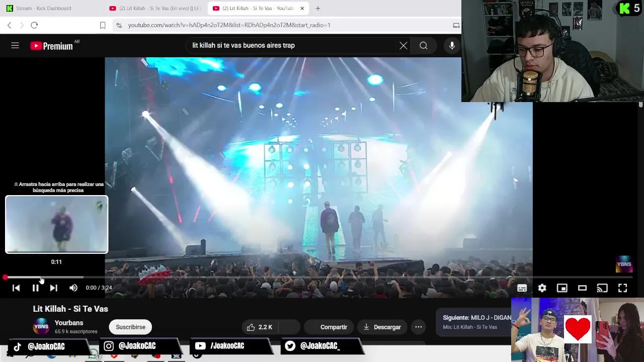Open site info icon beside URL

[118, 25]
